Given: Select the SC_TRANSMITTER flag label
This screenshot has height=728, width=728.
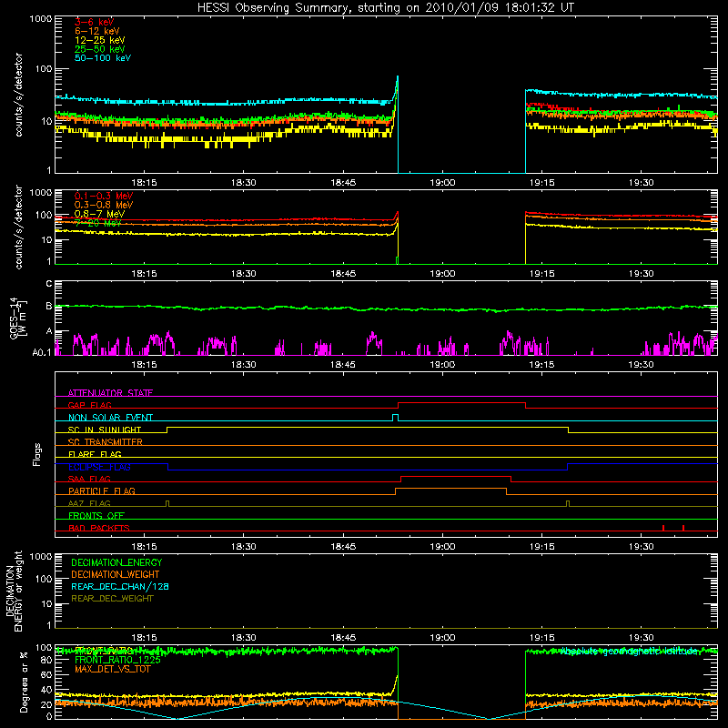Looking at the screenshot, I should pyautogui.click(x=106, y=442).
